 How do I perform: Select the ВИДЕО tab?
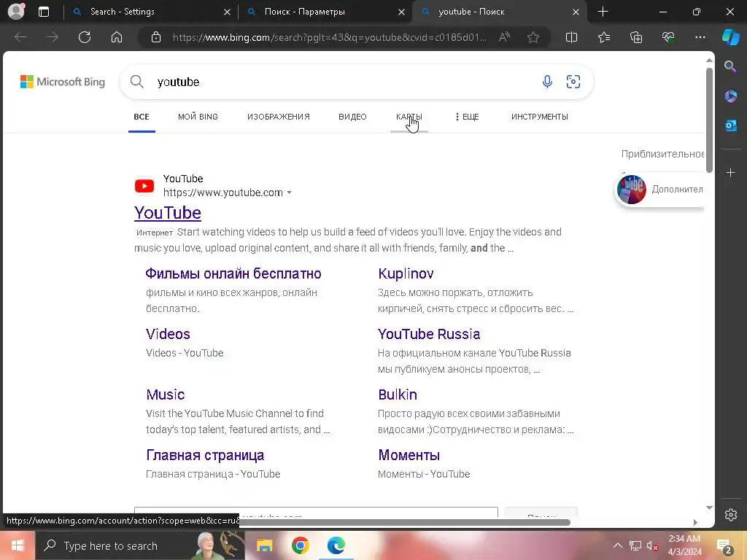[352, 117]
